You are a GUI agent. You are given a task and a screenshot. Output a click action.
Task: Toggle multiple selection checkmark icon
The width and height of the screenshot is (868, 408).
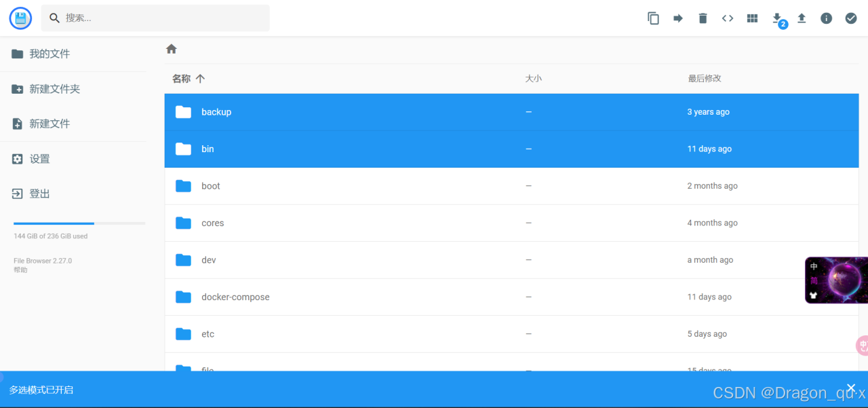[x=851, y=18]
